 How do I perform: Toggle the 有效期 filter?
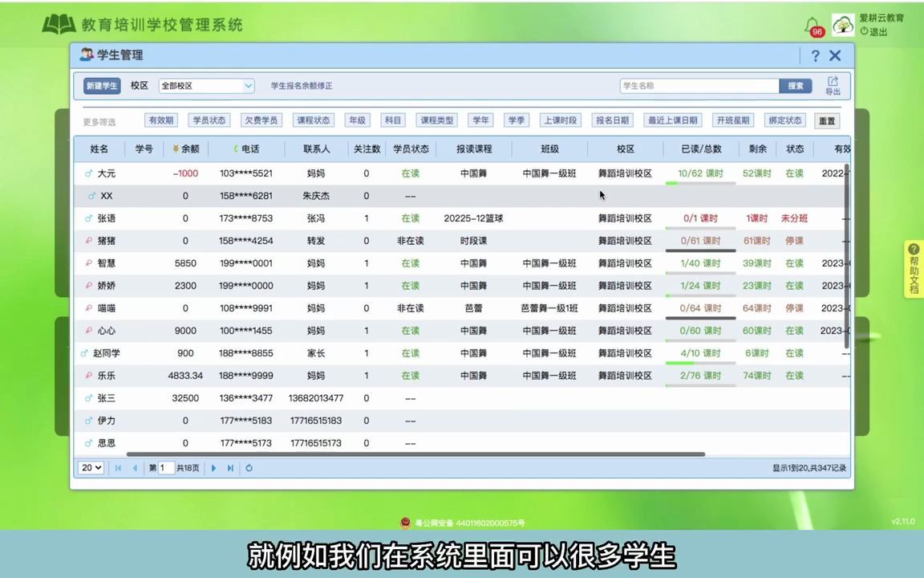(x=160, y=120)
